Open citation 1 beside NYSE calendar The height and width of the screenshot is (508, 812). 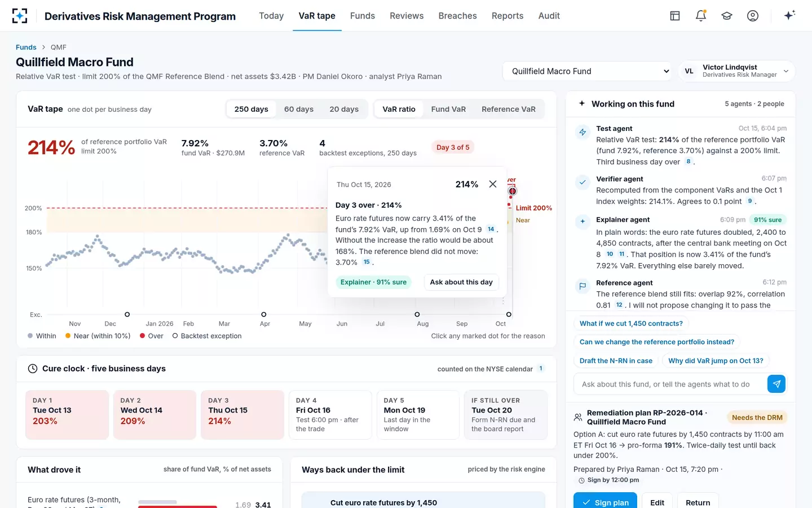(x=541, y=369)
